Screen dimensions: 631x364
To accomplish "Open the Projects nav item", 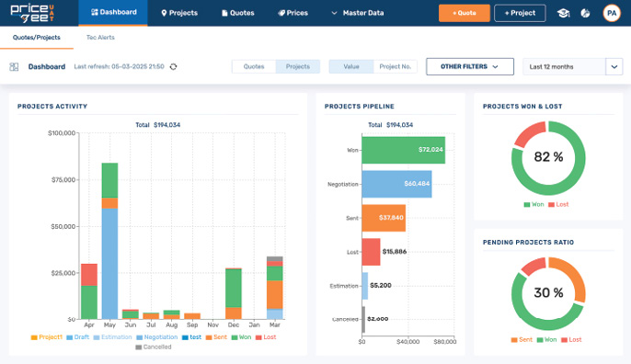I will point(179,13).
